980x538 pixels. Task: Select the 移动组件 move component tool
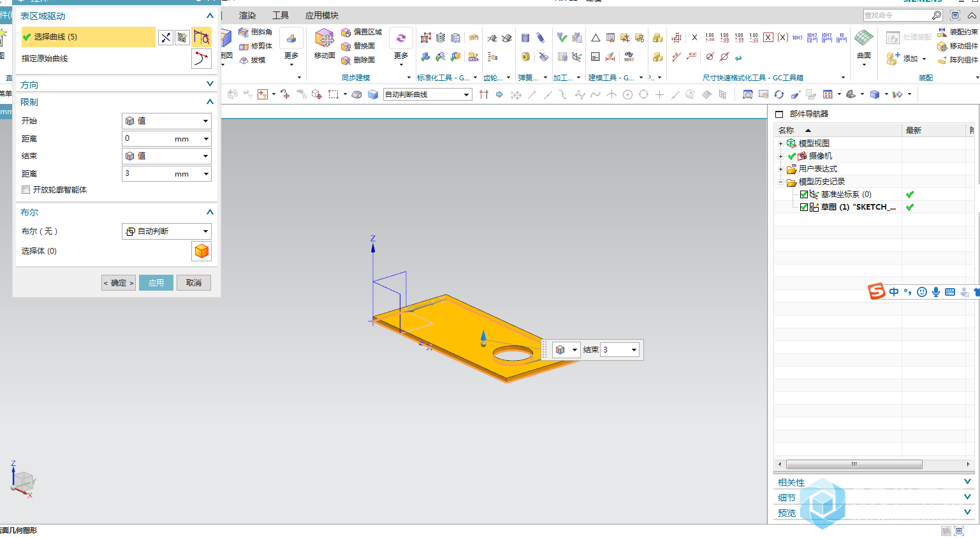[958, 46]
